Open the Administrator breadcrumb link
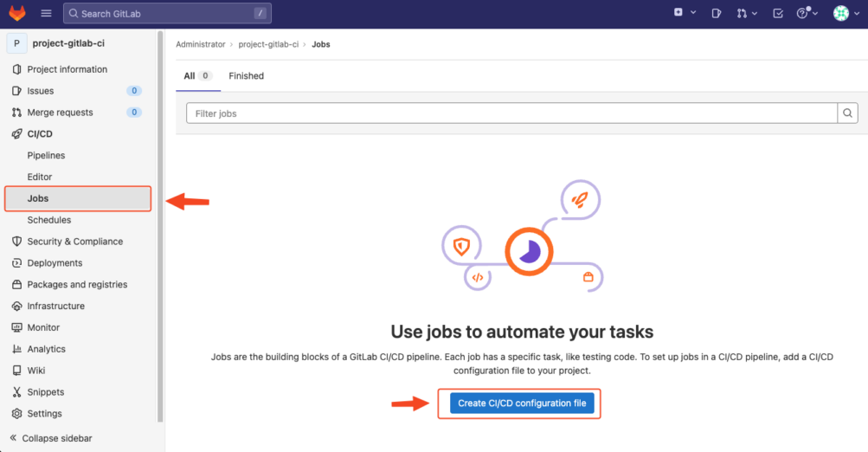868x452 pixels. [x=201, y=44]
